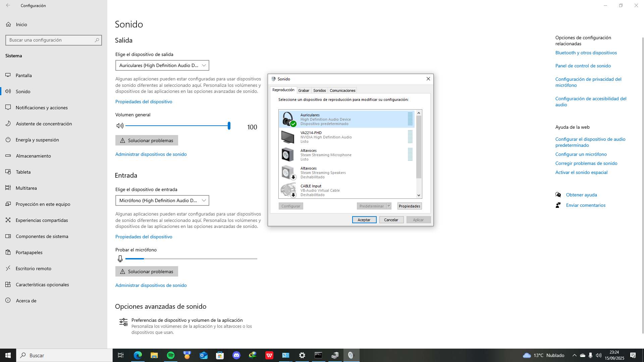Viewport: 644px width, 362px height.
Task: Click the Propiedades button in dialog
Action: click(409, 206)
